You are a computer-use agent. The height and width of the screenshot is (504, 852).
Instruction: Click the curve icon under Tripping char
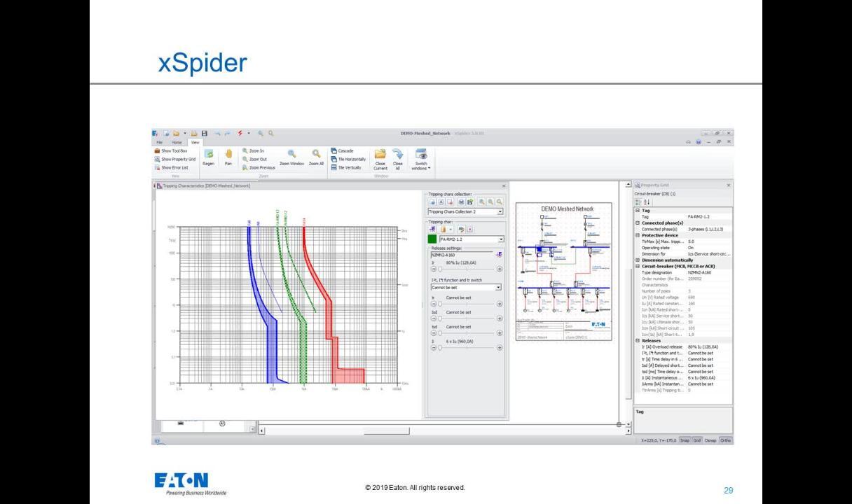pos(432,229)
